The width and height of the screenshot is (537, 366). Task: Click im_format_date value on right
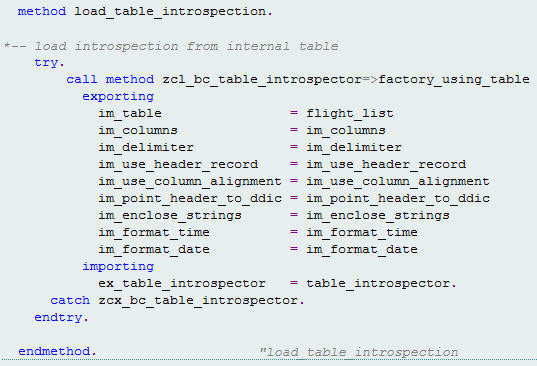point(362,249)
